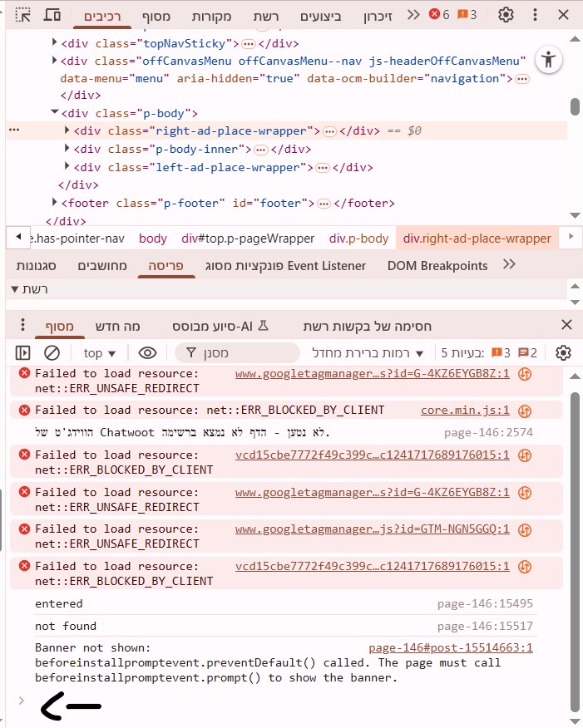Expand the right-ad-place-wrapper div node
This screenshot has height=728, width=583.
(67, 131)
